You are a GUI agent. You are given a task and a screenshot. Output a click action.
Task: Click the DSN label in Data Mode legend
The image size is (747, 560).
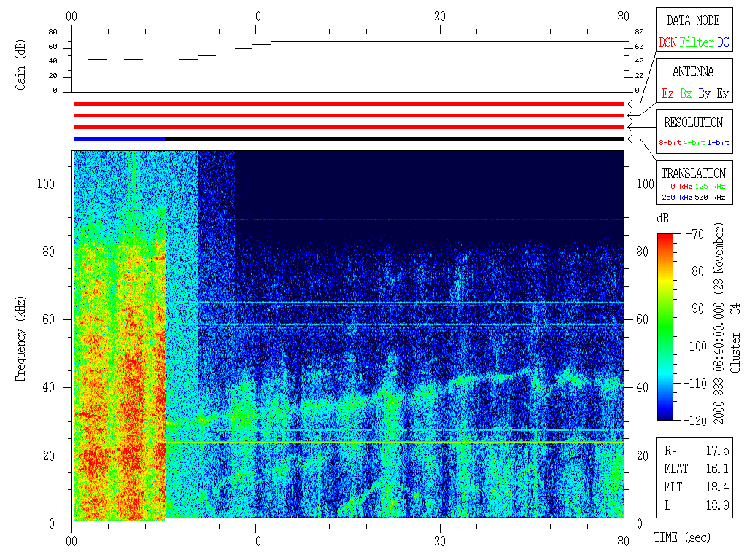tap(667, 43)
